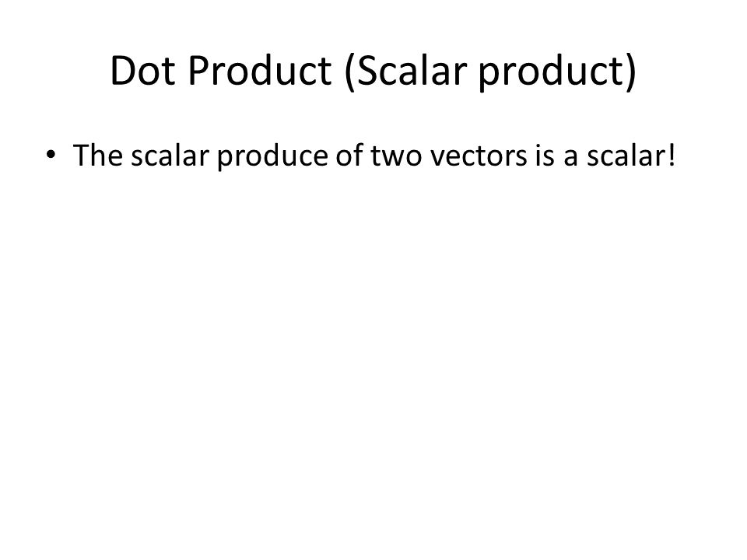The width and height of the screenshot is (747, 560).
Task: Click the slide title 'Dot Product (Scalar product)'
Action: tap(373, 72)
